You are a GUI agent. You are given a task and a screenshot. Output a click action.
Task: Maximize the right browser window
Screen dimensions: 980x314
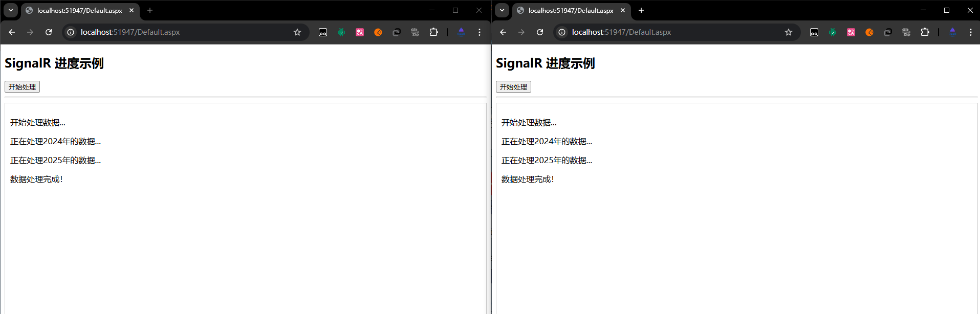947,10
